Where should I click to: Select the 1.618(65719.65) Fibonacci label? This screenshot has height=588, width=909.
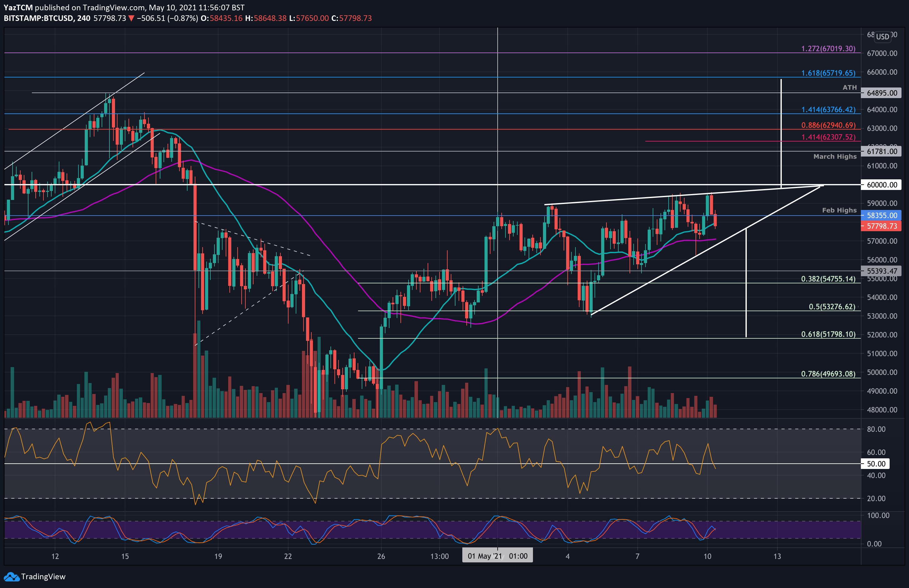[x=828, y=73]
